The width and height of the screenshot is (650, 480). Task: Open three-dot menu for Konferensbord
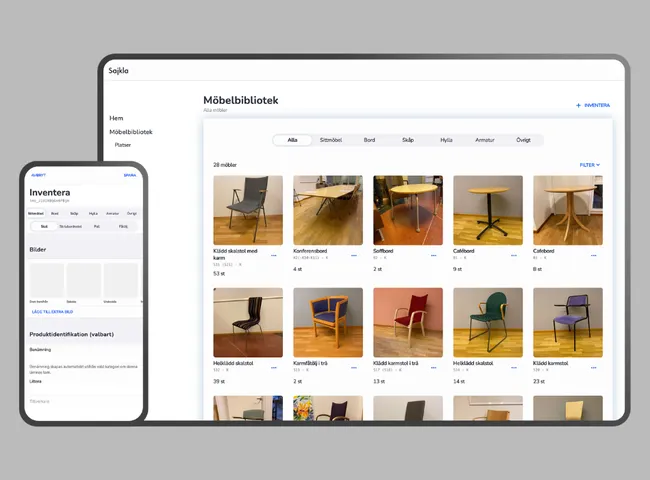pyautogui.click(x=354, y=255)
